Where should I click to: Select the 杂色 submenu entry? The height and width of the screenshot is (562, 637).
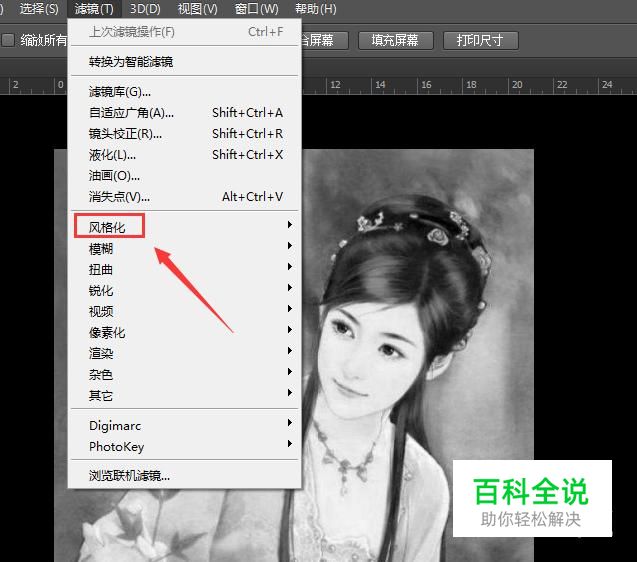coord(185,375)
